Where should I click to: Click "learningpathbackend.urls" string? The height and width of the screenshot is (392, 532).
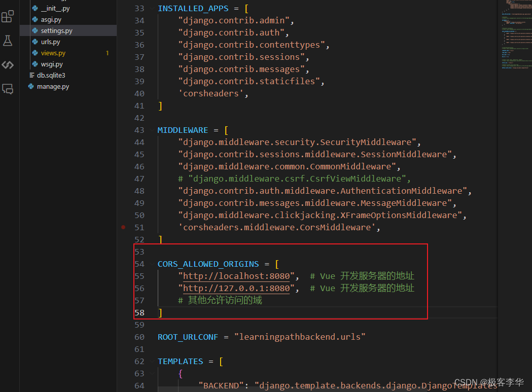pyautogui.click(x=300, y=337)
